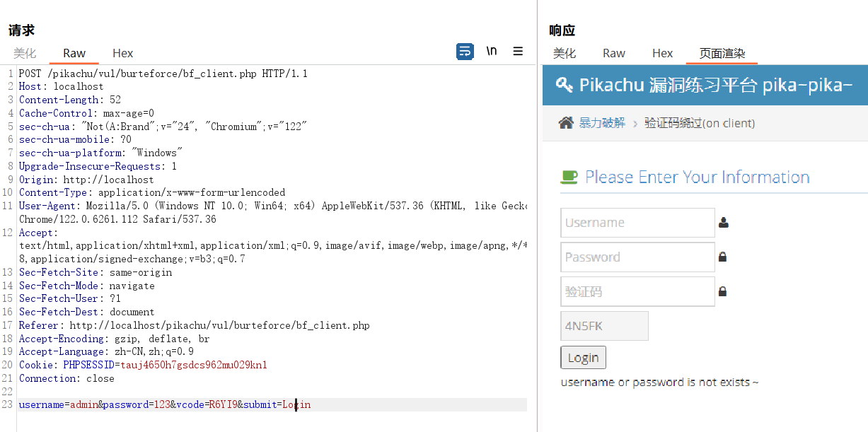
Task: Click the user icon next to Username
Action: coord(723,223)
